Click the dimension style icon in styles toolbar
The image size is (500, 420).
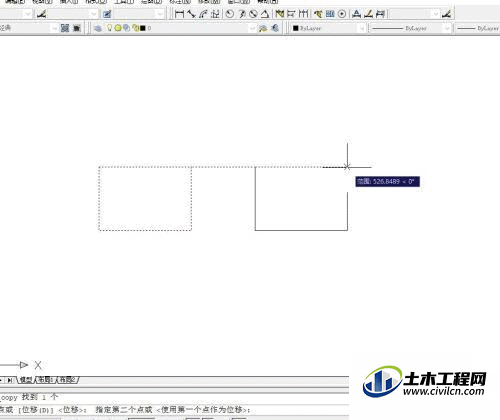point(42,14)
